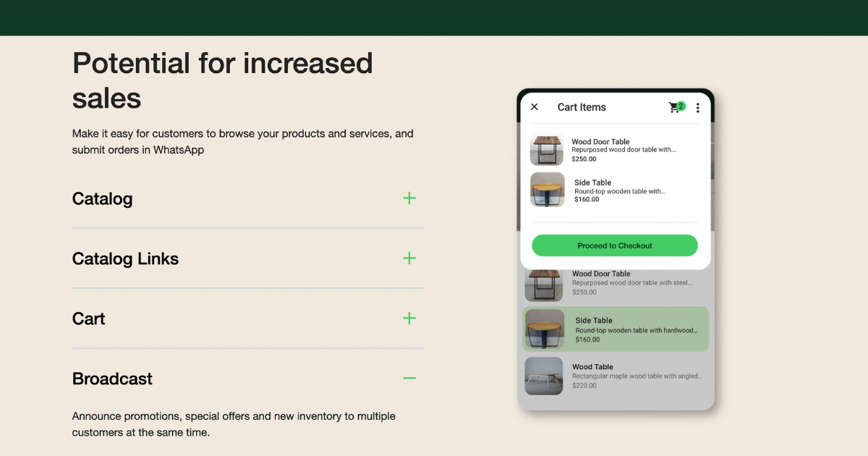Select Wood Door Table thumbnail in cart

(547, 150)
